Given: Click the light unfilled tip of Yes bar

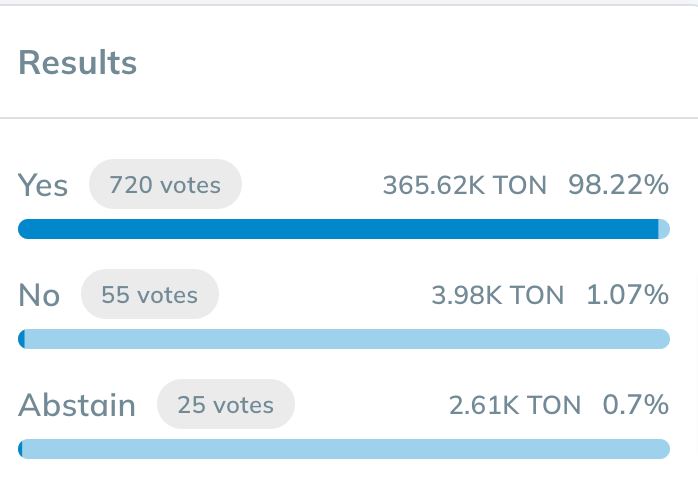Looking at the screenshot, I should click(x=664, y=229).
